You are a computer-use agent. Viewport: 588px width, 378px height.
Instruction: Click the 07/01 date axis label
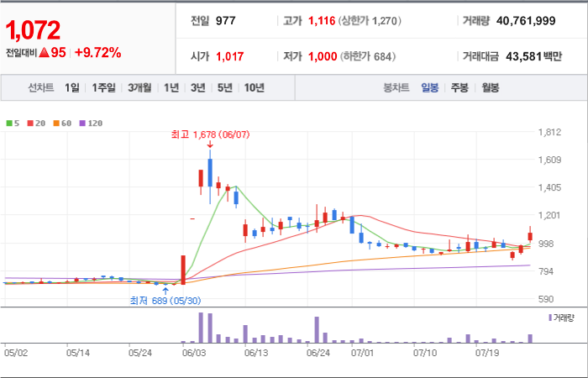363,354
